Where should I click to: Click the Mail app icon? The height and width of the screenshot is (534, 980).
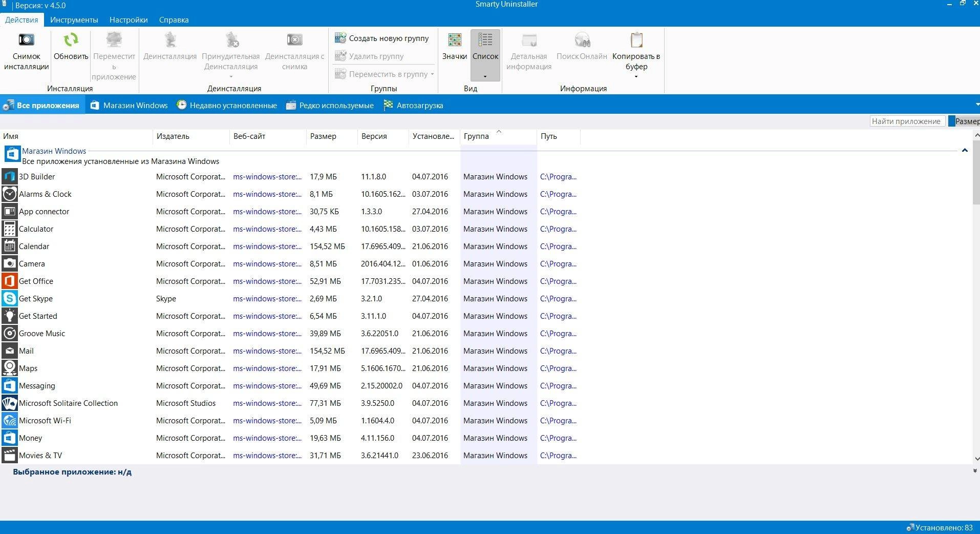[x=10, y=351]
